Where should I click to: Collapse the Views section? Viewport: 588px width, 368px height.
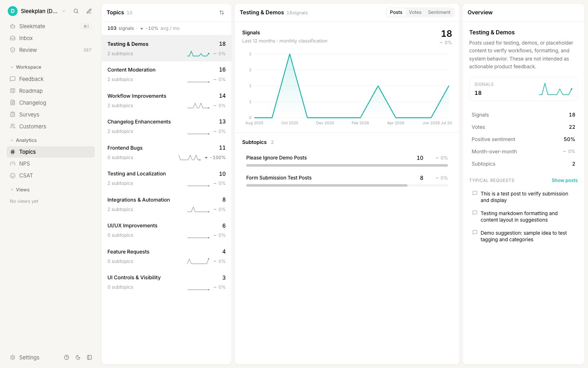pyautogui.click(x=20, y=190)
